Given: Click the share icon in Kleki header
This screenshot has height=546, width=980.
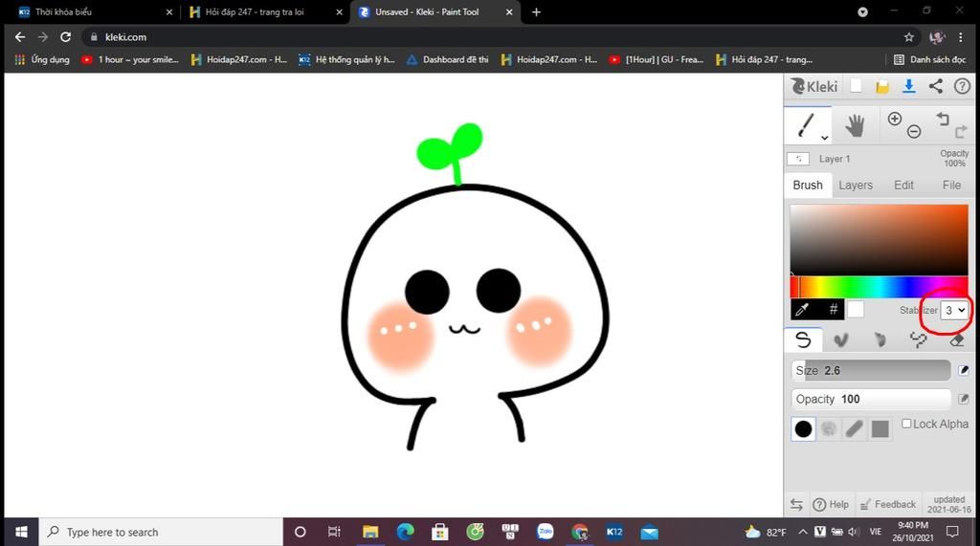Looking at the screenshot, I should (935, 86).
